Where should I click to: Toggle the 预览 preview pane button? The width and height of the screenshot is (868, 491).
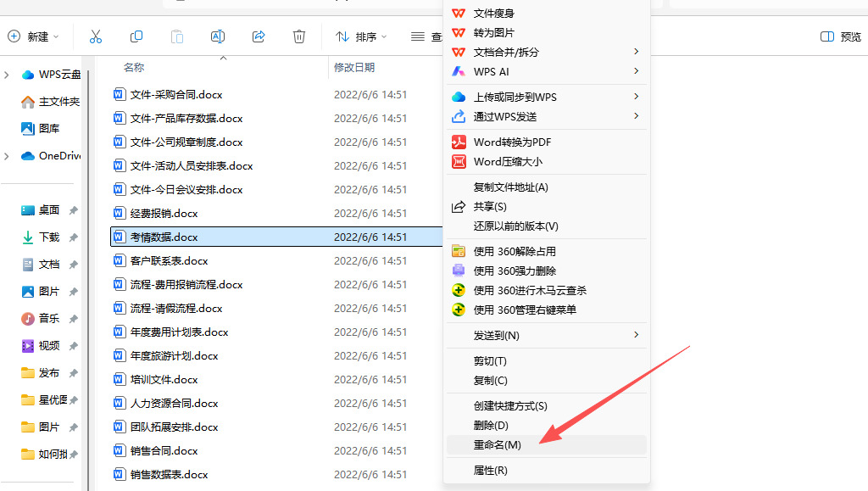pyautogui.click(x=841, y=36)
